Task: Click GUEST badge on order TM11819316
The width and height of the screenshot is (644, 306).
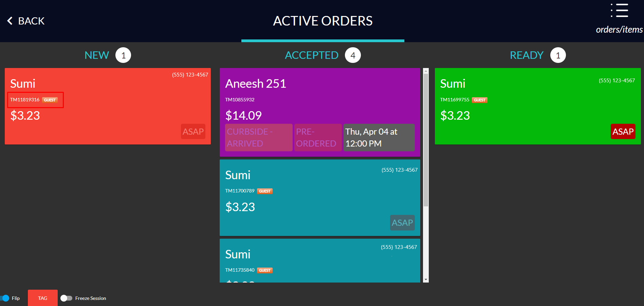Action: (x=50, y=100)
